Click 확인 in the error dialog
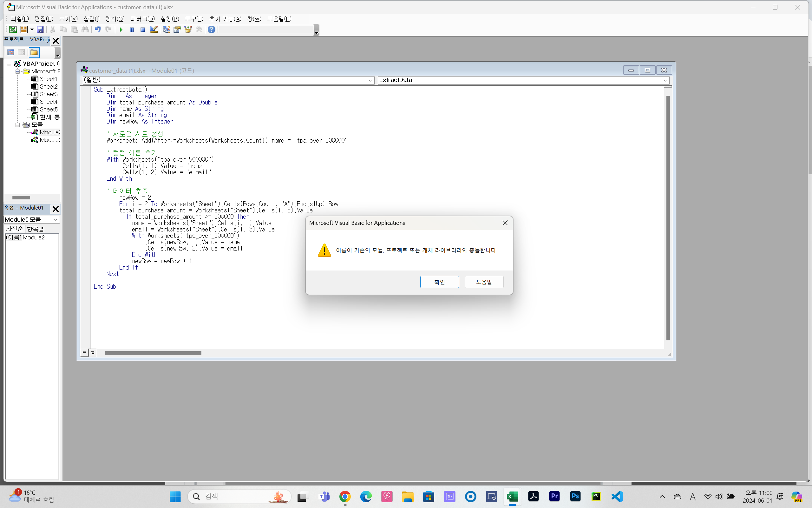Screen dimensions: 812x508 [440, 282]
